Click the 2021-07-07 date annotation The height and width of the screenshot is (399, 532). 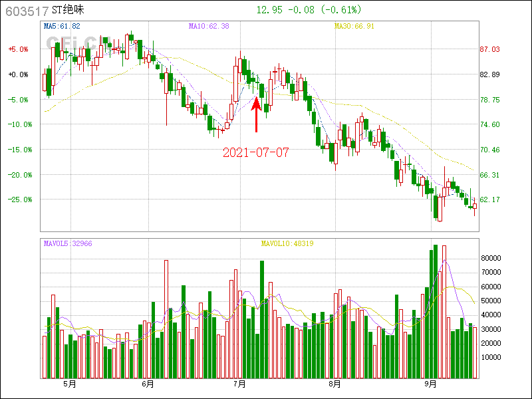[256, 152]
